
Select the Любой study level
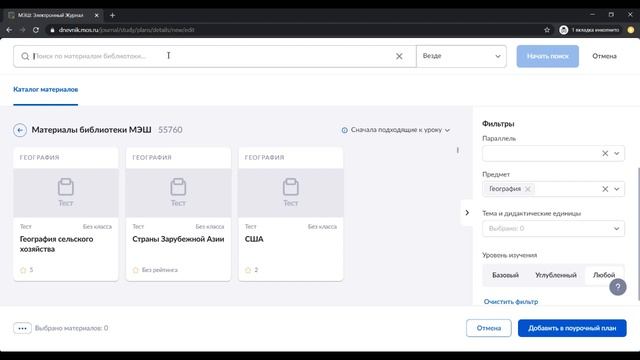[604, 275]
